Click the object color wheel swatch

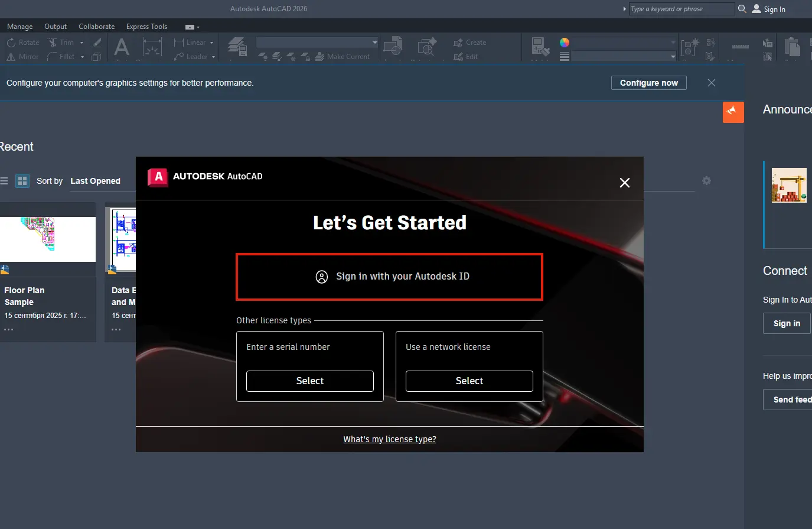(x=565, y=43)
